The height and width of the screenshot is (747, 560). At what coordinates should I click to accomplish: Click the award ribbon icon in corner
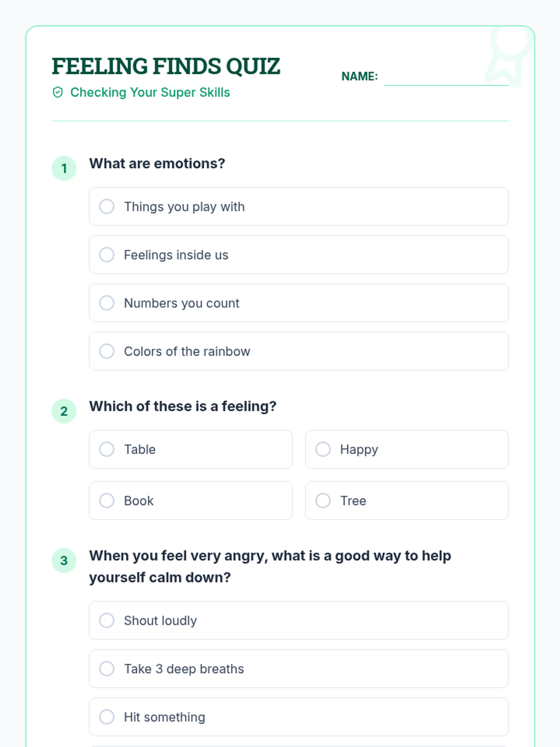click(510, 56)
